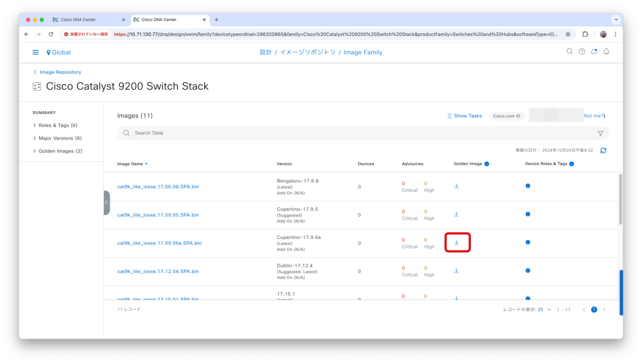This screenshot has width=642, height=364.
Task: Open notifications bell icon
Action: coord(606,51)
